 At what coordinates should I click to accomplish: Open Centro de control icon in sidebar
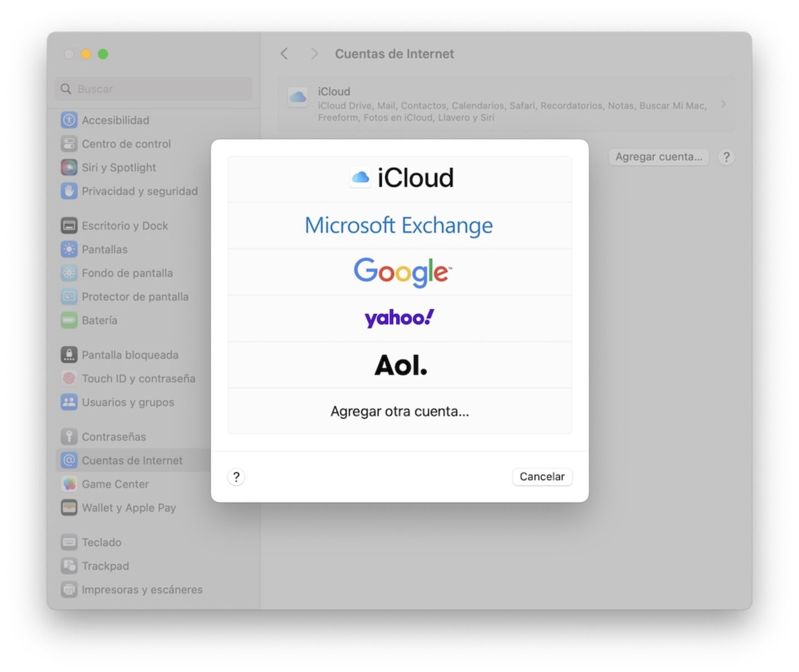[69, 144]
